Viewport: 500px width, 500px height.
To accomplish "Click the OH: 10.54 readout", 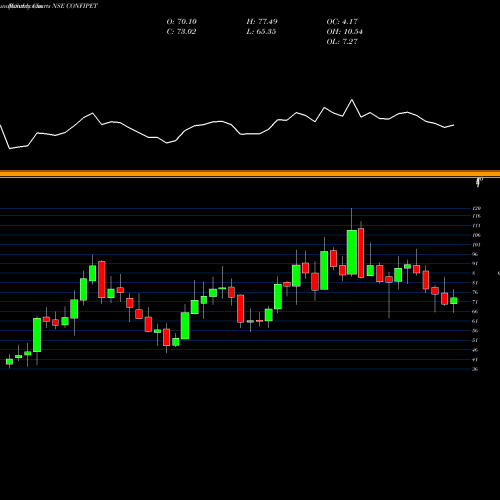I will point(344,32).
